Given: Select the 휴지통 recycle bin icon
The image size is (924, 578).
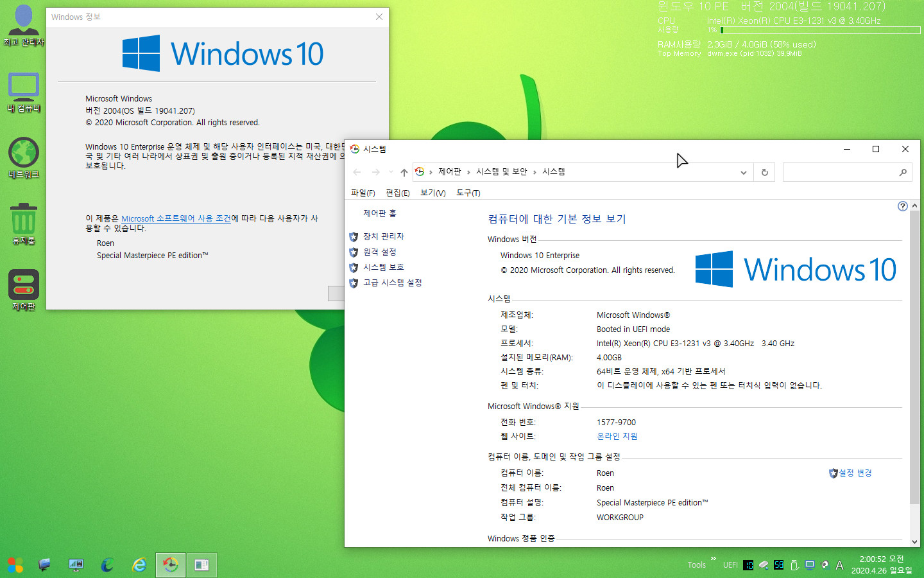Looking at the screenshot, I should click(24, 225).
